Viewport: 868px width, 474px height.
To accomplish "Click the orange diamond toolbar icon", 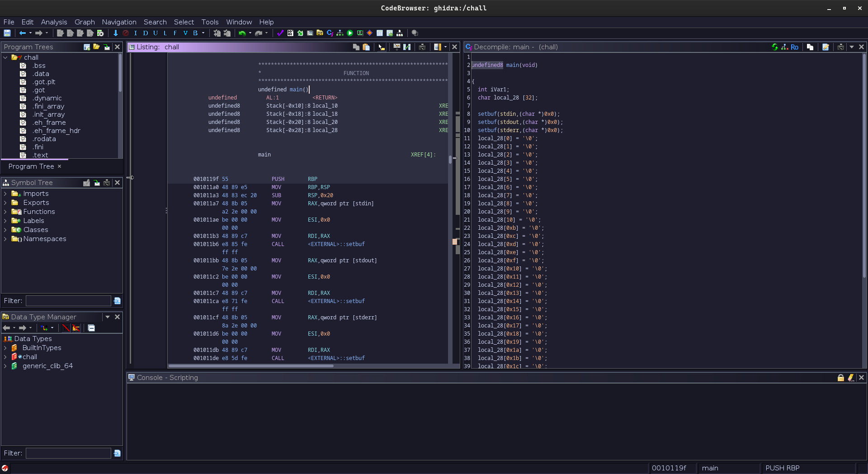I will click(x=370, y=33).
